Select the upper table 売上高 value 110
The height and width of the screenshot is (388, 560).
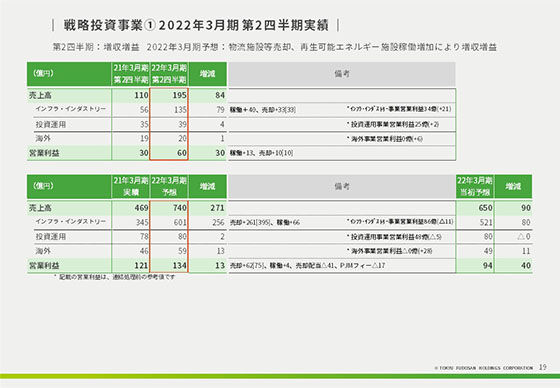click(x=141, y=95)
